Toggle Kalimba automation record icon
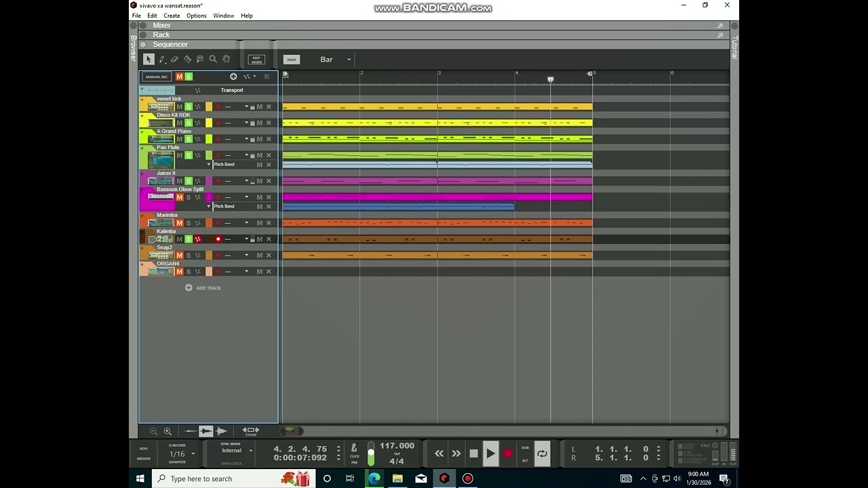 (198, 239)
